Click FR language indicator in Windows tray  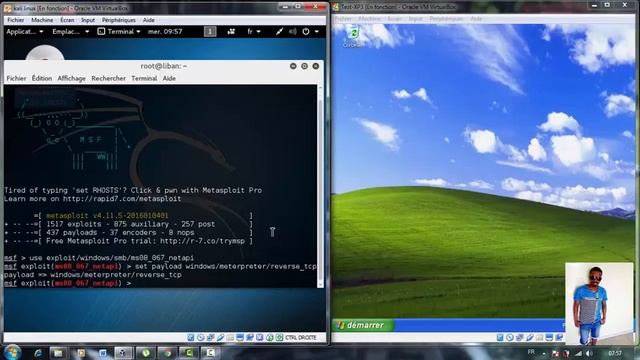point(531,352)
